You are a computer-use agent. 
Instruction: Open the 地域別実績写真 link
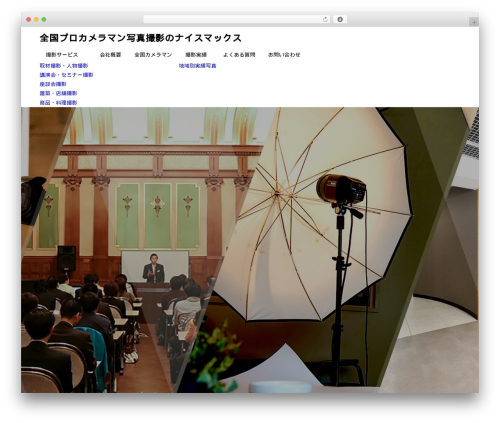(198, 66)
